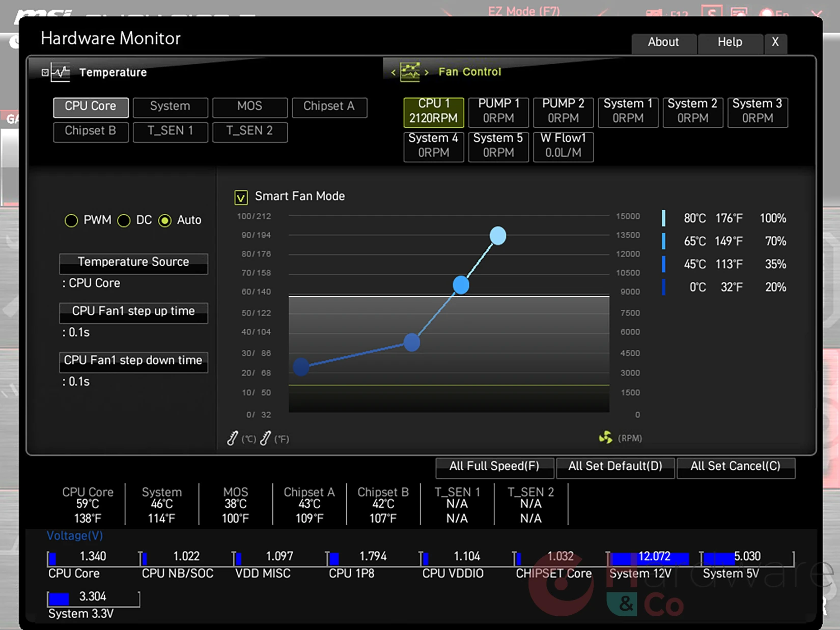Select the DC radio button
Screen dimensions: 840x630
124,220
